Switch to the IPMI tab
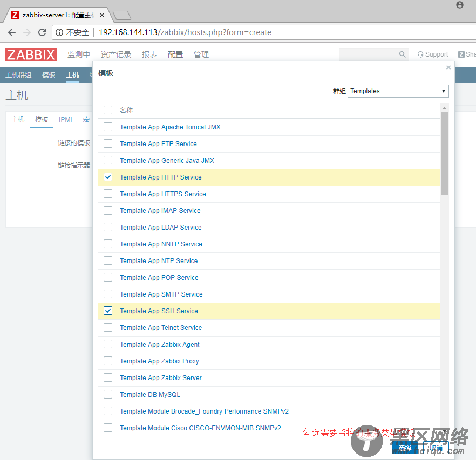476x460 pixels. (x=66, y=120)
